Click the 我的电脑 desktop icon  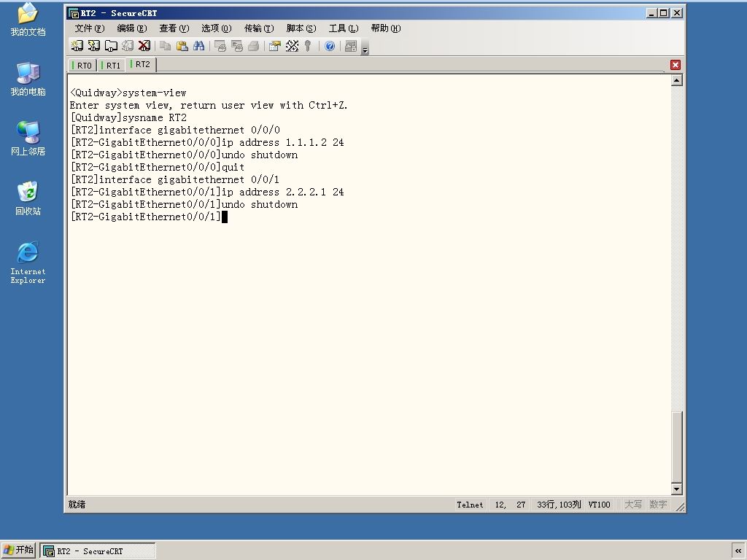point(28,79)
